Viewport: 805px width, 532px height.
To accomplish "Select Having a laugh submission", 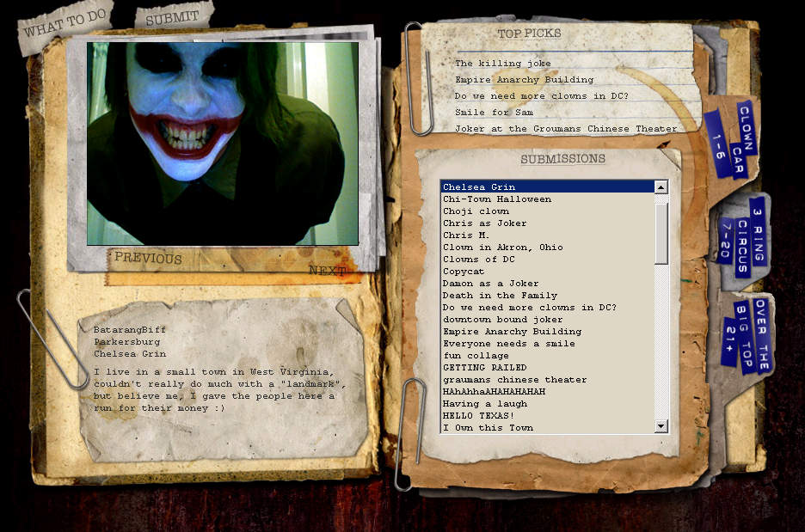I will pyautogui.click(x=548, y=404).
